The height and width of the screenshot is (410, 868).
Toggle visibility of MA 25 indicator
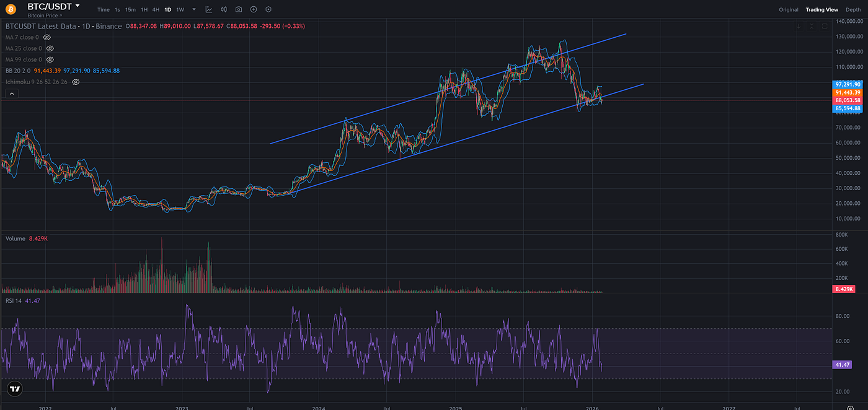pyautogui.click(x=50, y=48)
